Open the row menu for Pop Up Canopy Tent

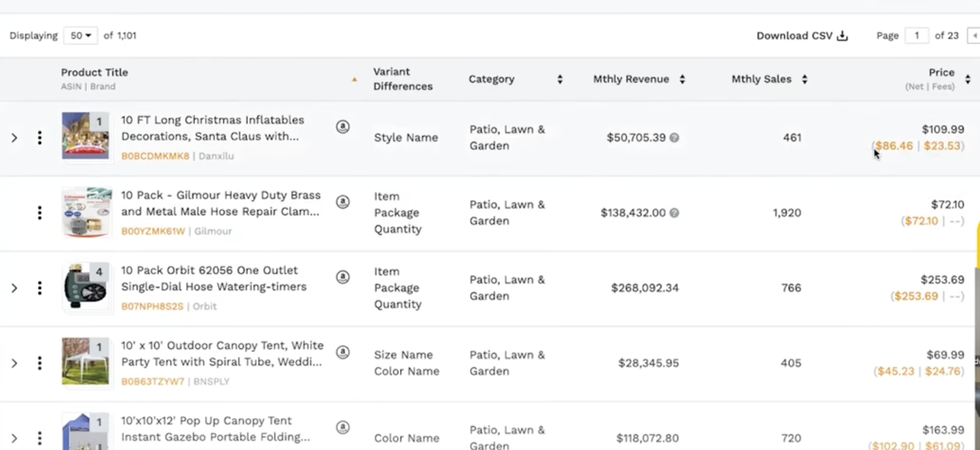pos(40,438)
